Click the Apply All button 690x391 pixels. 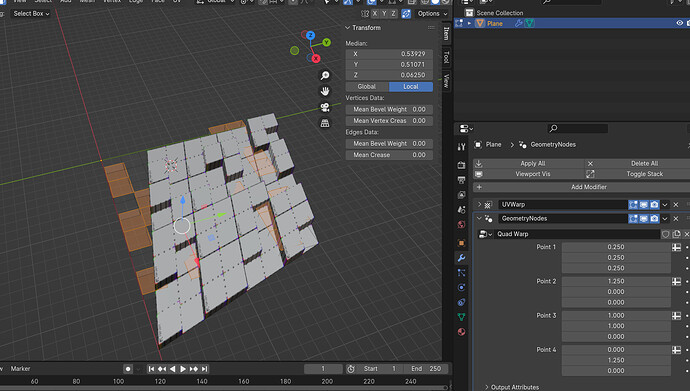click(x=529, y=164)
